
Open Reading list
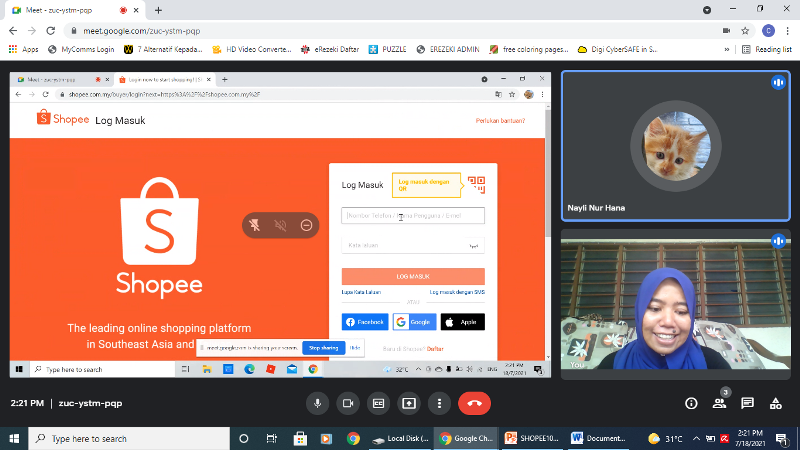coord(767,49)
